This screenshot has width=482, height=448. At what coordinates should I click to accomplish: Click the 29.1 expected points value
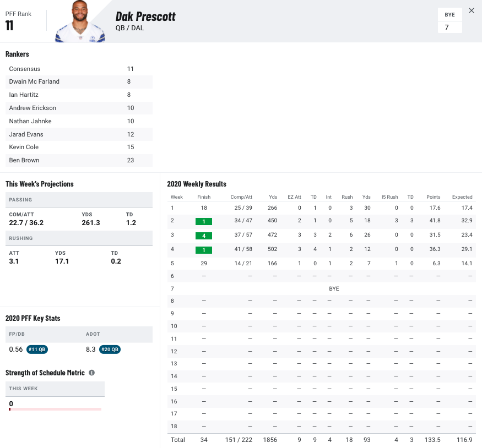click(467, 249)
